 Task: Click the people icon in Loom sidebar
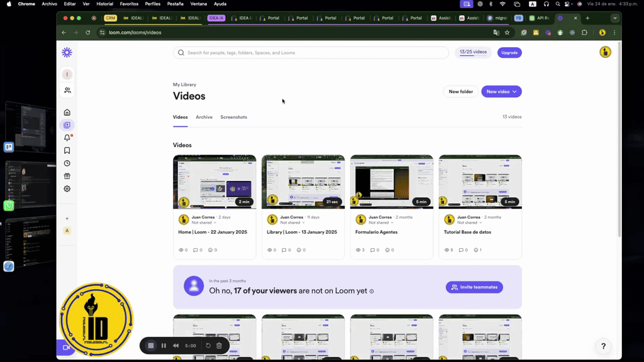[x=67, y=90]
